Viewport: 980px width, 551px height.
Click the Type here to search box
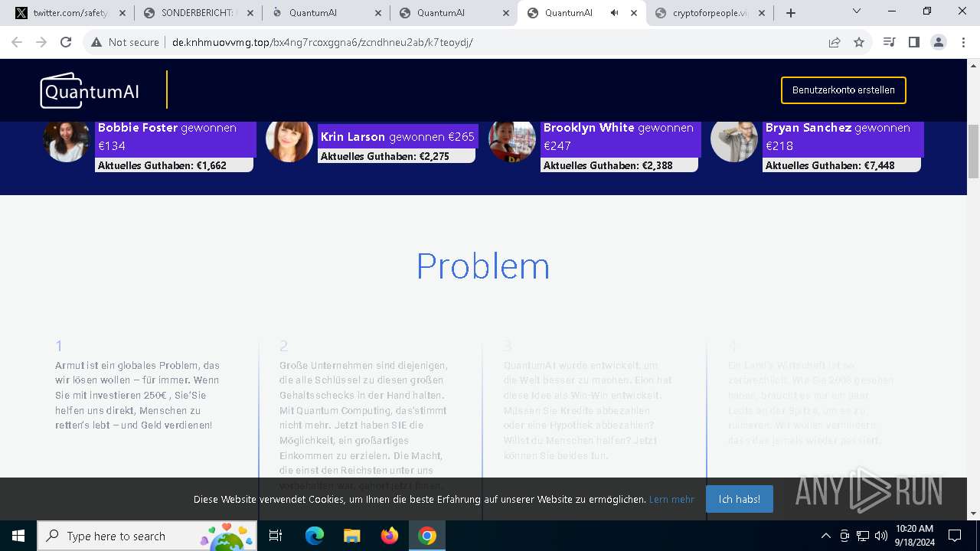(x=147, y=536)
